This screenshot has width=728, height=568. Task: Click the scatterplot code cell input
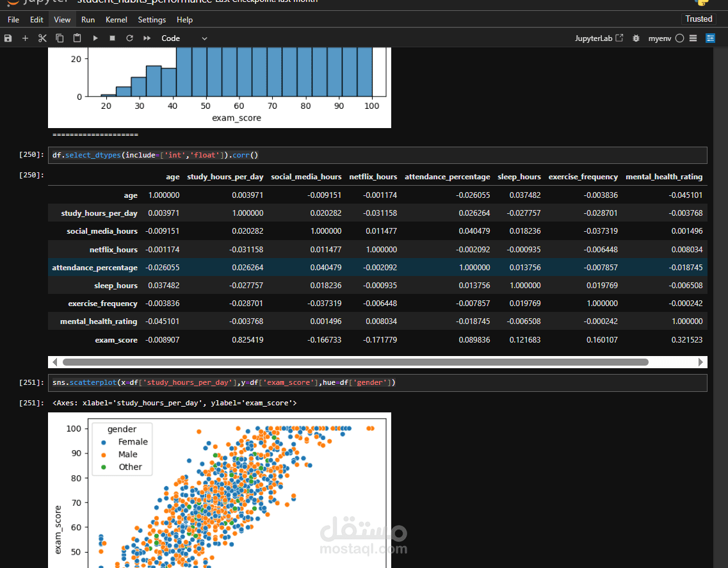378,383
